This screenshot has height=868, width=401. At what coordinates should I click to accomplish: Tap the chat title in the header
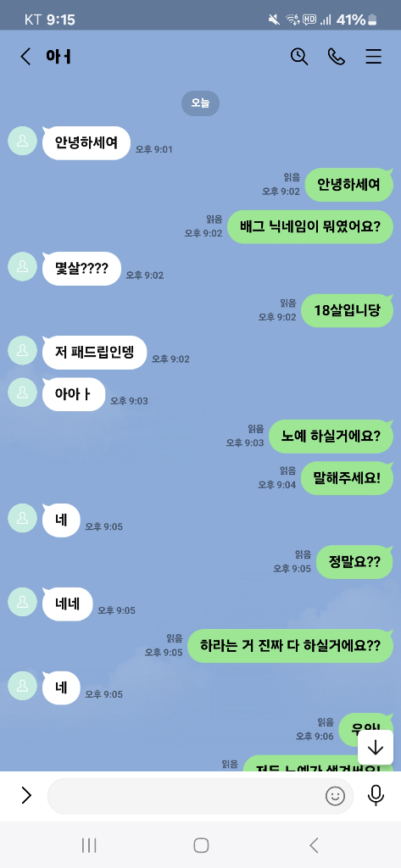point(59,57)
